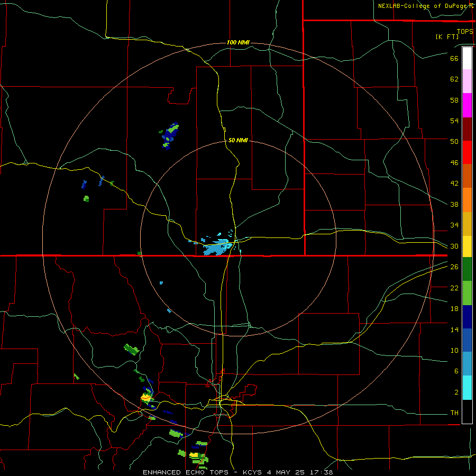This screenshot has height=476, width=476.
Task: Click the legend value "54"
Action: click(x=454, y=121)
